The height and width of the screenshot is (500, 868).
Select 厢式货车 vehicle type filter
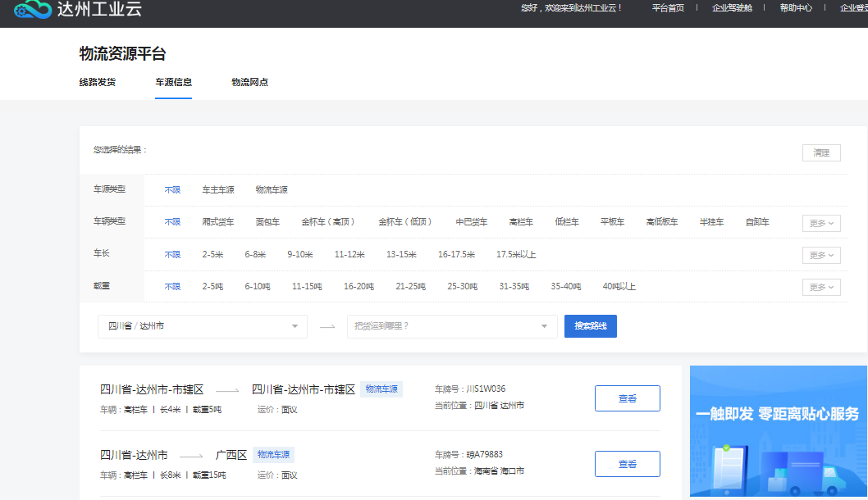(218, 222)
